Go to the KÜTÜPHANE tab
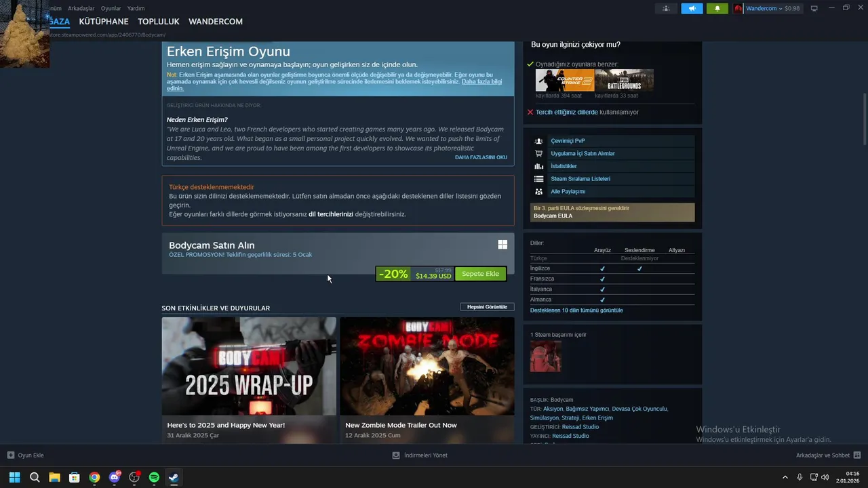 pos(104,22)
